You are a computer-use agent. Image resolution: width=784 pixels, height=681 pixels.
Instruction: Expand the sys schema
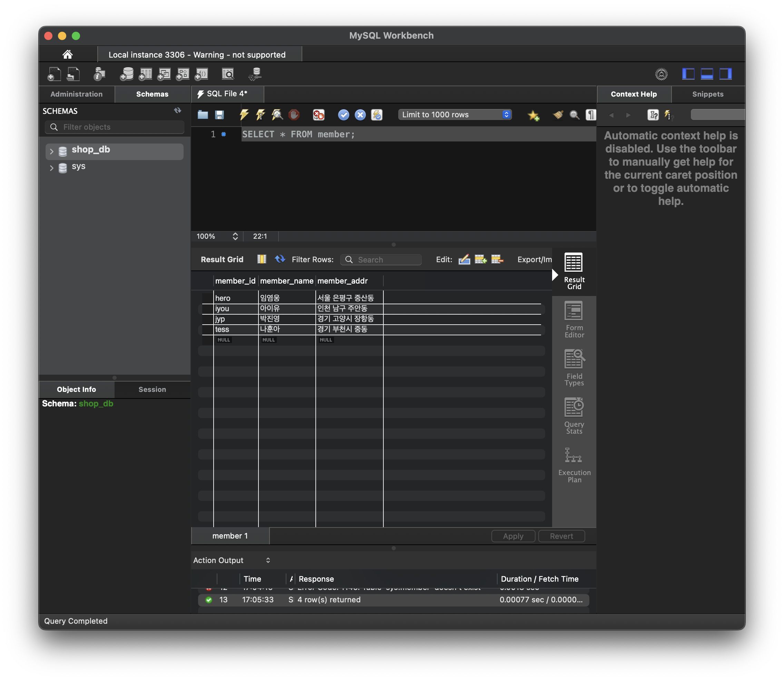coord(52,168)
